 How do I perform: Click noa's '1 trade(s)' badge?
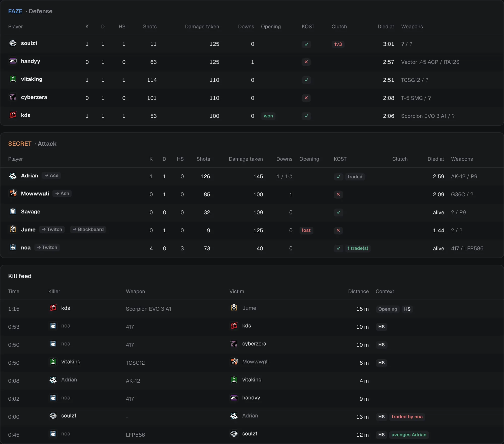358,248
